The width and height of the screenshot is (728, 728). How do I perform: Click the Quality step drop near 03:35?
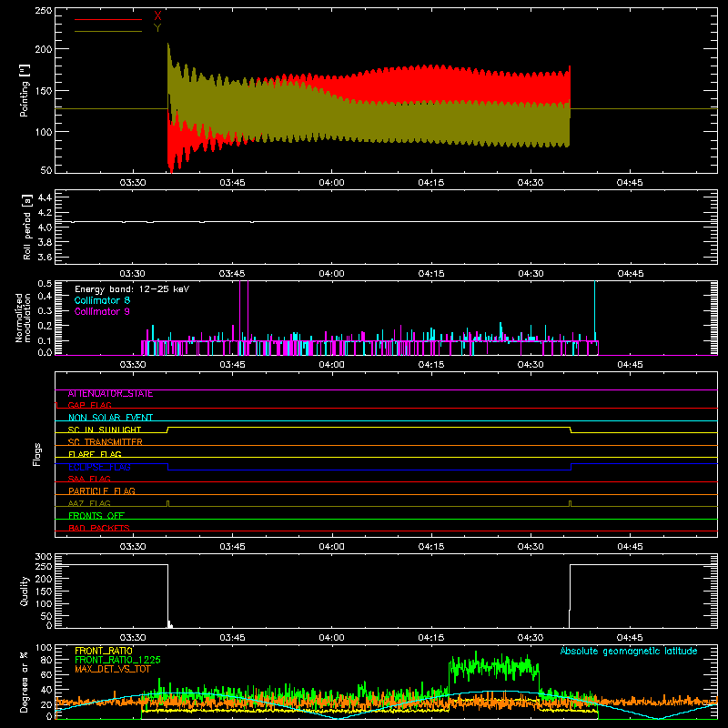point(167,596)
